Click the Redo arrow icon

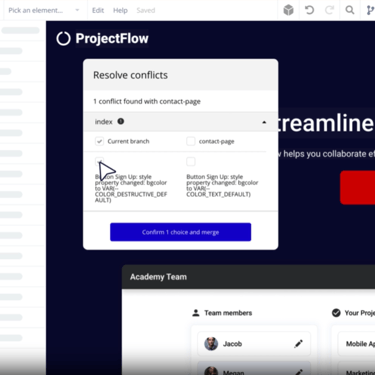coord(329,10)
